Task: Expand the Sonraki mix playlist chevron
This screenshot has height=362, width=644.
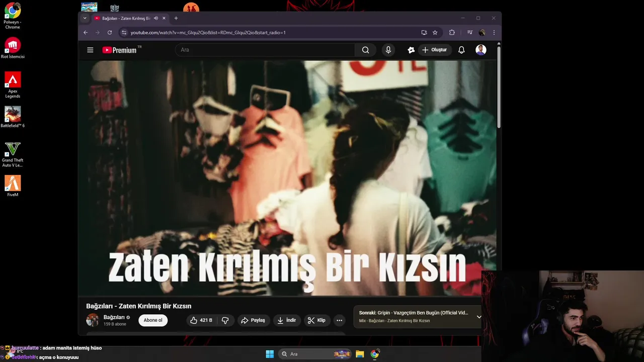Action: coord(479,317)
